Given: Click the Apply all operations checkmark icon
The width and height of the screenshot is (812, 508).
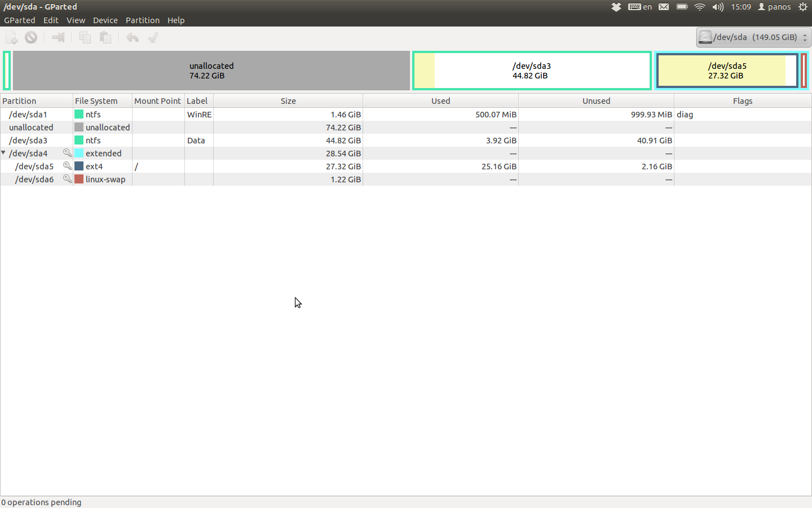Looking at the screenshot, I should [153, 38].
